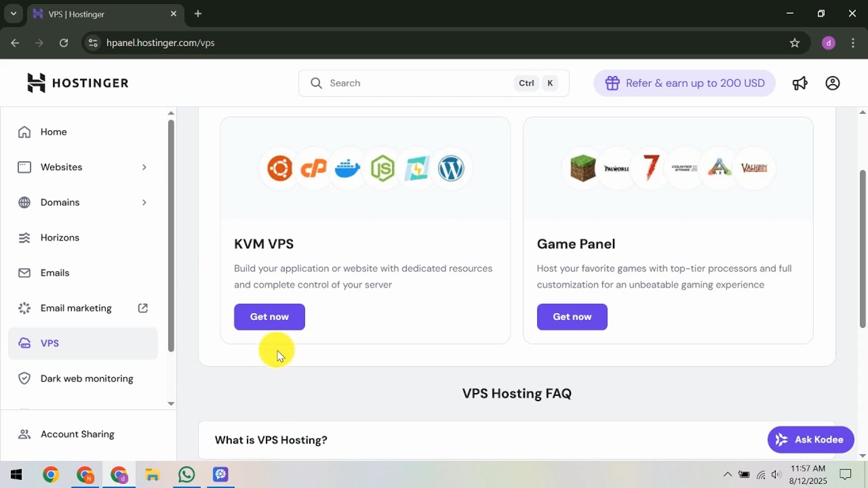Click the Node.js icon
This screenshot has width=868, height=488.
pyautogui.click(x=382, y=168)
